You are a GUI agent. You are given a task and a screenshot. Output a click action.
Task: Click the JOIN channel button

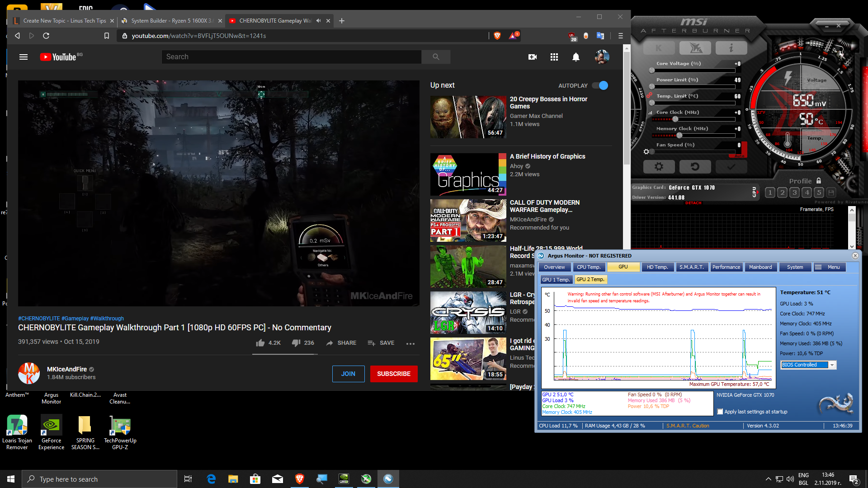click(x=348, y=374)
